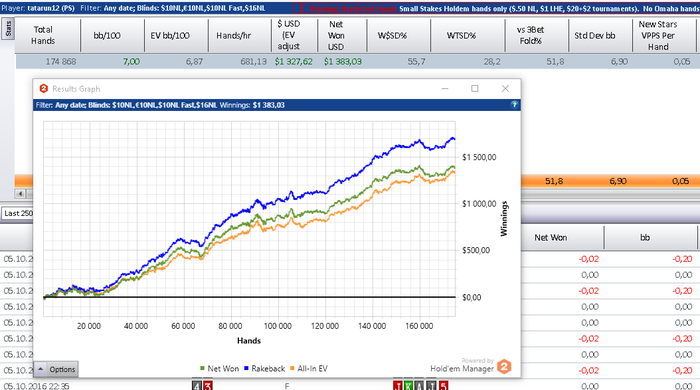Screen dimensions: 700x390
Task: Open the help icon in Results Graph
Action: pyautogui.click(x=514, y=105)
